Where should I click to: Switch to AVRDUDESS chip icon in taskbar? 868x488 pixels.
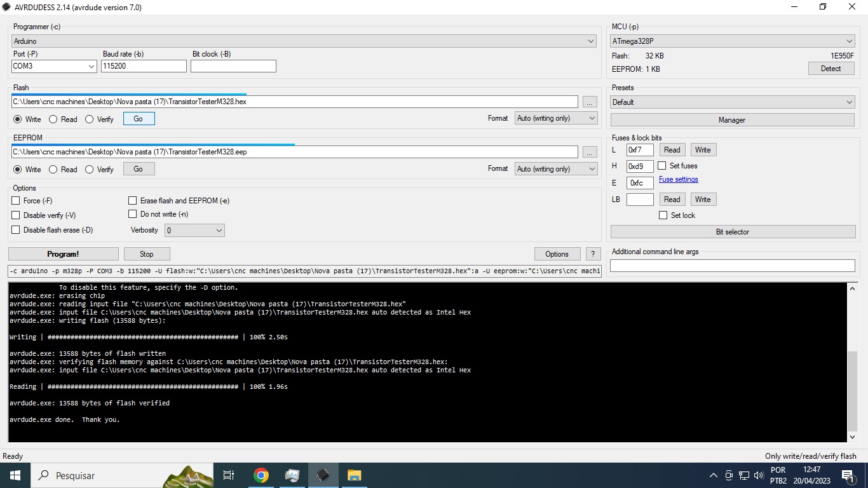pyautogui.click(x=323, y=475)
